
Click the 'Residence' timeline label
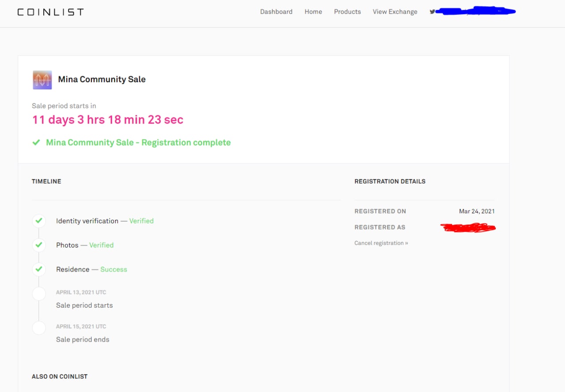[73, 269]
